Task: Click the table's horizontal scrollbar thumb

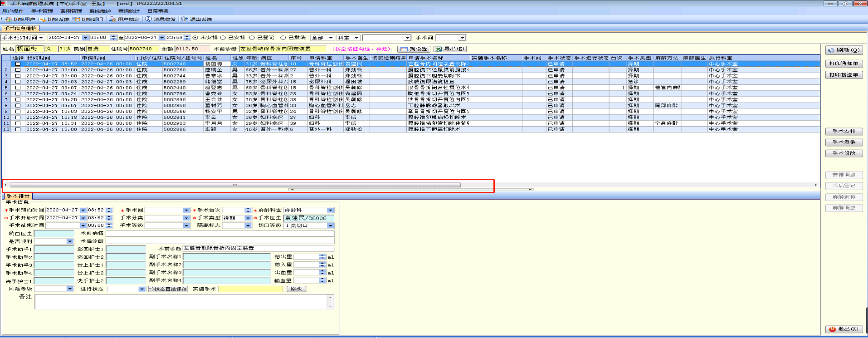Action: (235, 185)
